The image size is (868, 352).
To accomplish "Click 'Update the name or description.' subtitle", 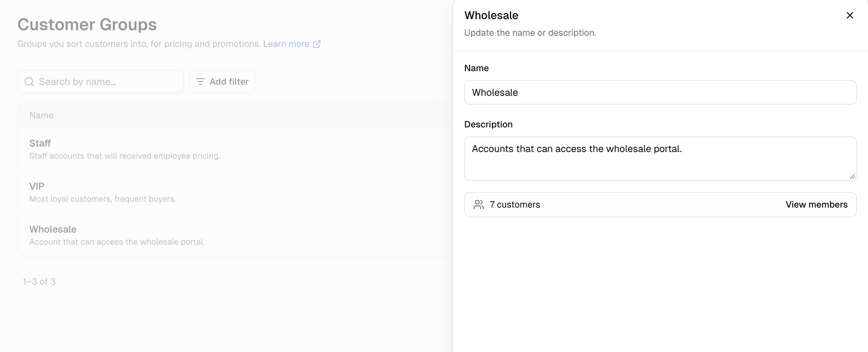I will [530, 33].
